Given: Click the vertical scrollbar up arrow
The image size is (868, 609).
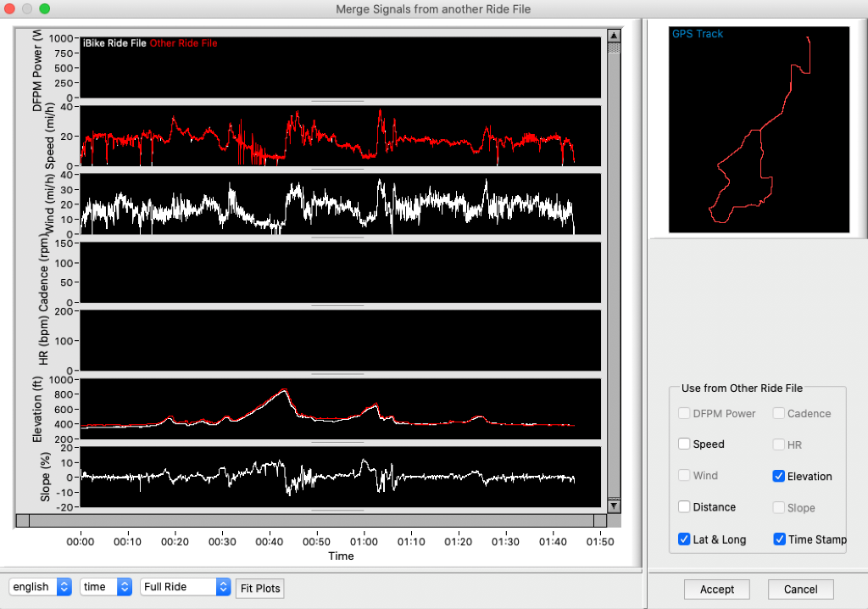Looking at the screenshot, I should (615, 36).
